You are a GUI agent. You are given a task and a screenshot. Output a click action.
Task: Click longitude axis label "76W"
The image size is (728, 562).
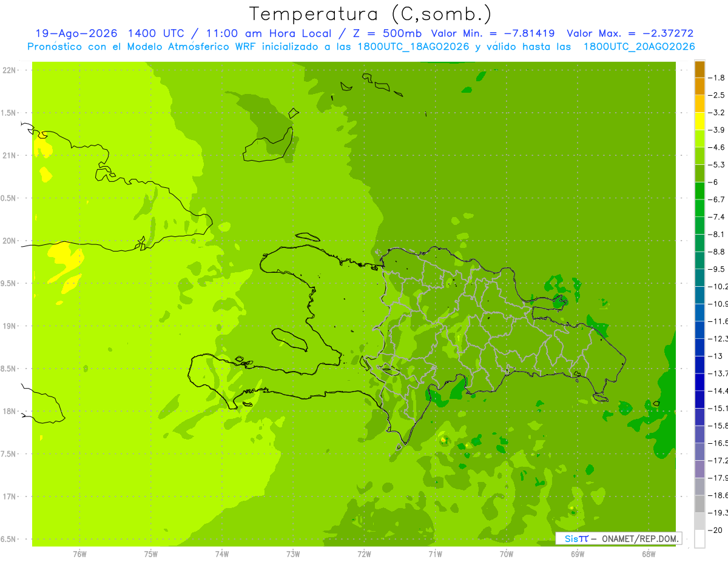point(79,554)
